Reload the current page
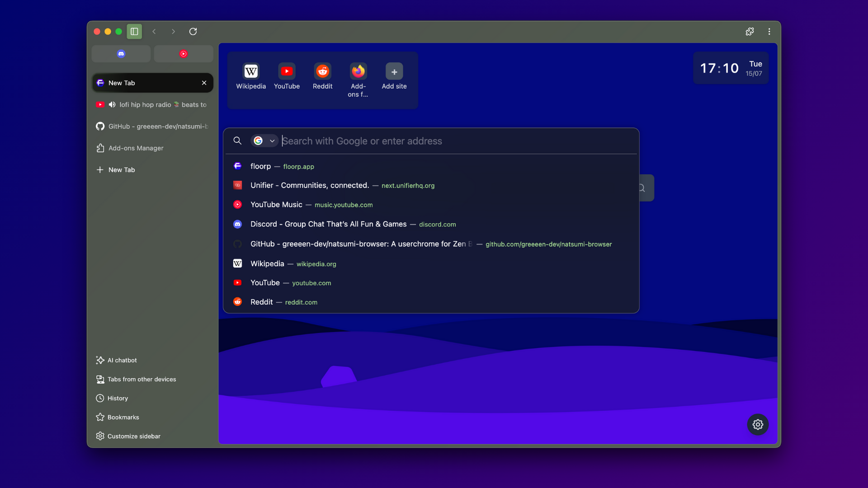The image size is (868, 488). 193,31
